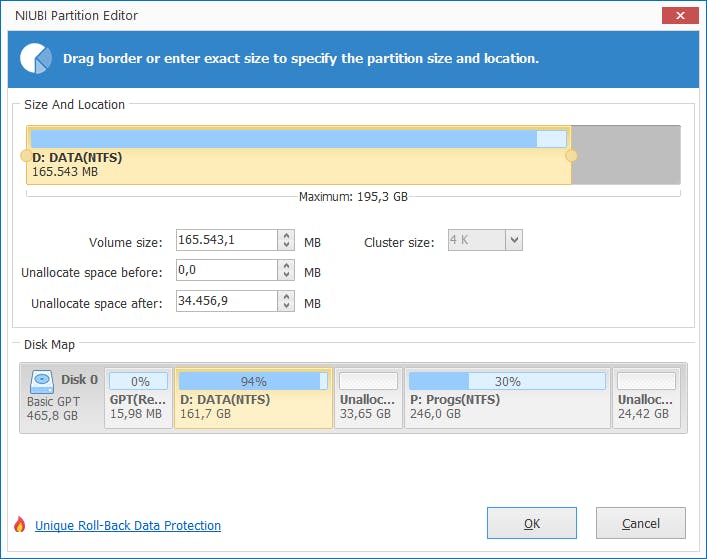707x559 pixels.
Task: Select the 24,42 GB Unallocated block
Action: pyautogui.click(x=647, y=398)
